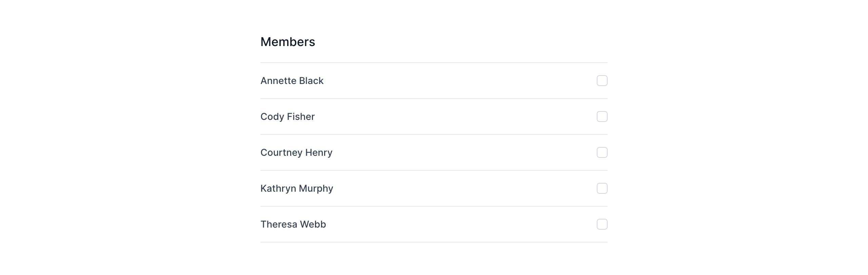
Task: Tick the box in the last member row
Action: [602, 224]
